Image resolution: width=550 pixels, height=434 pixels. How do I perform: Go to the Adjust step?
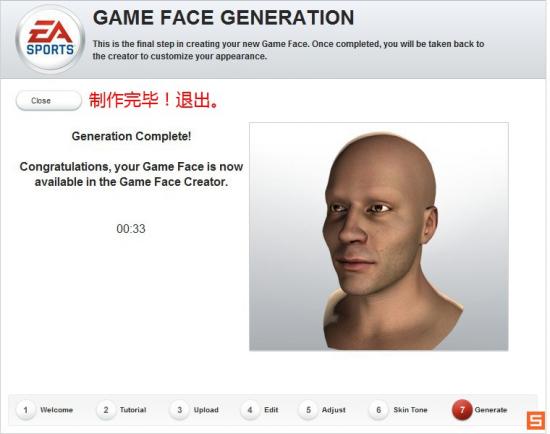click(334, 410)
